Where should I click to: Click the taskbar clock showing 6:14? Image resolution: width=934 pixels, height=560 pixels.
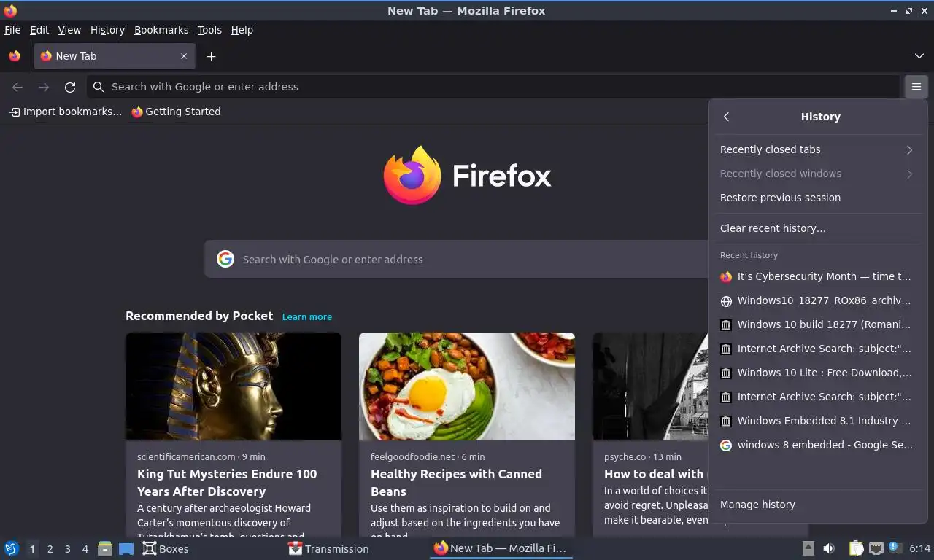click(x=919, y=548)
